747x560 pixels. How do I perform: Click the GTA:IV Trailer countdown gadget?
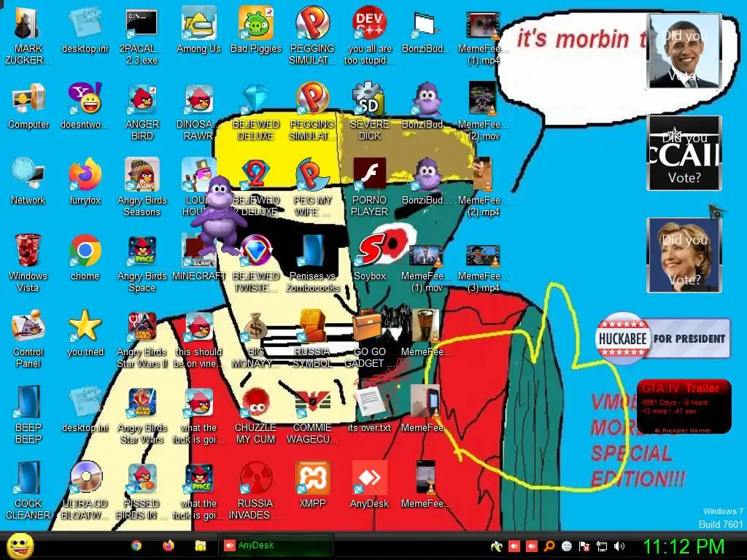click(684, 406)
